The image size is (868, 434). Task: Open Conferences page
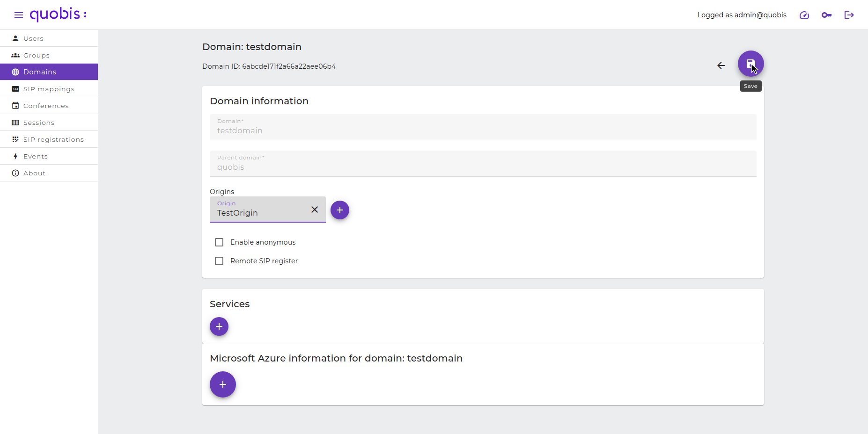[49, 106]
